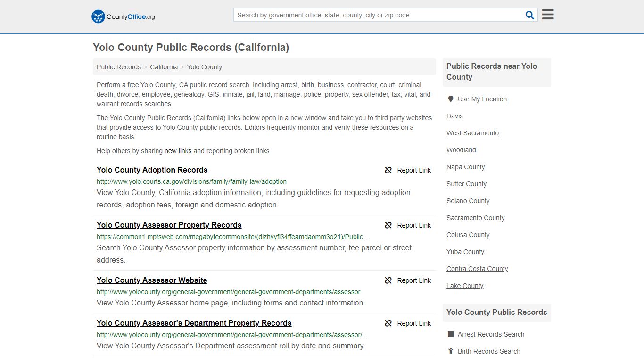Go to Solano County records
This screenshot has width=644, height=362.
[468, 201]
